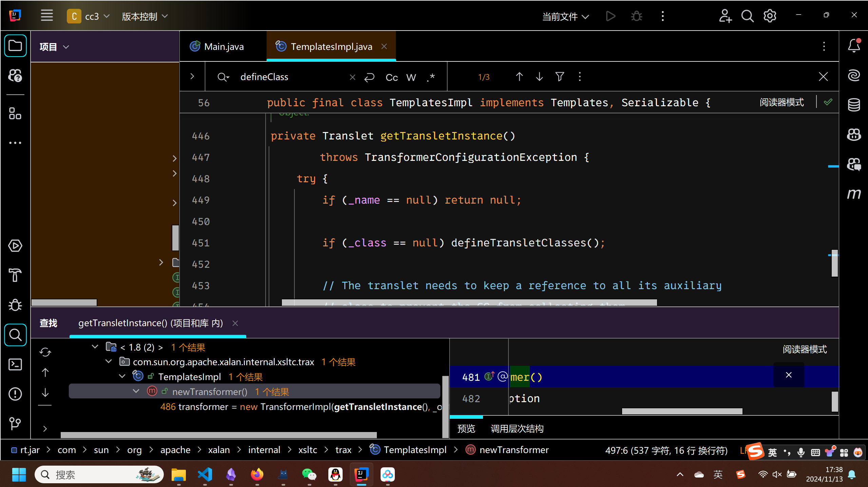The height and width of the screenshot is (487, 868).
Task: Go to previous search occurrence
Action: click(519, 77)
